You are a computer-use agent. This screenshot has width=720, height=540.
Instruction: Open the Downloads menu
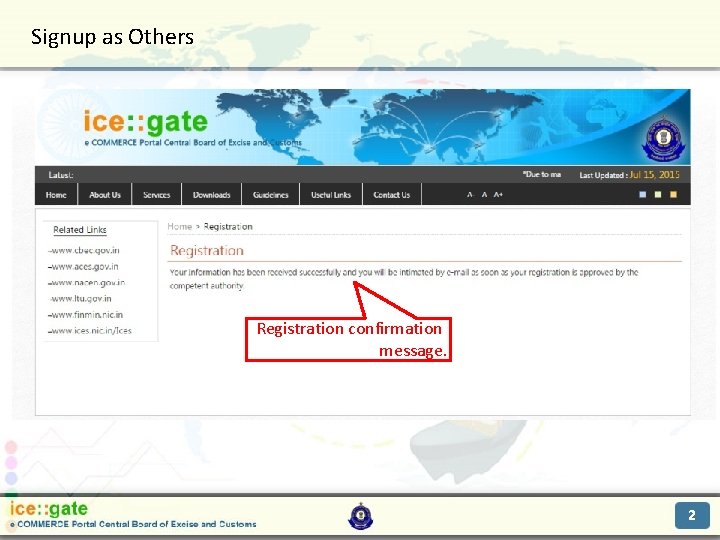point(211,195)
